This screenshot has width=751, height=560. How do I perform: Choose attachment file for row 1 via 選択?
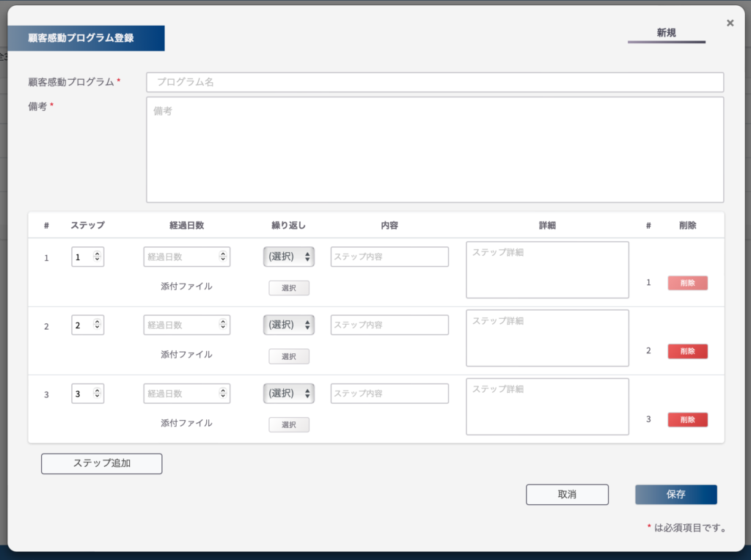point(289,287)
